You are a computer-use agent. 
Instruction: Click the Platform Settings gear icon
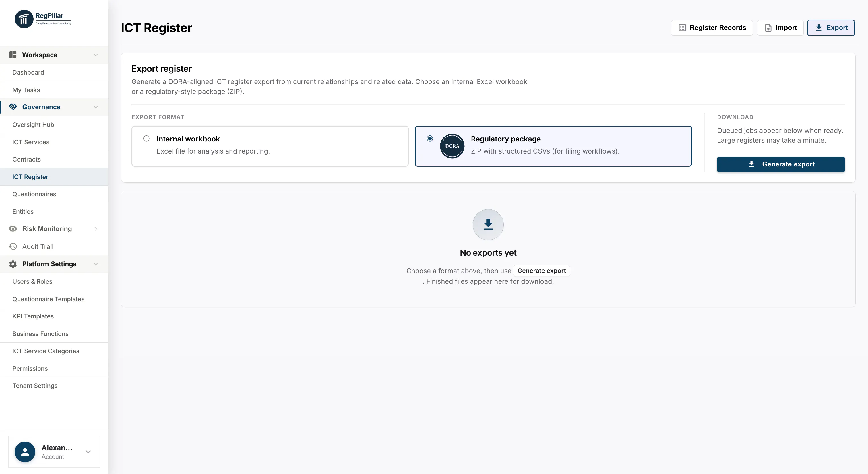tap(13, 264)
